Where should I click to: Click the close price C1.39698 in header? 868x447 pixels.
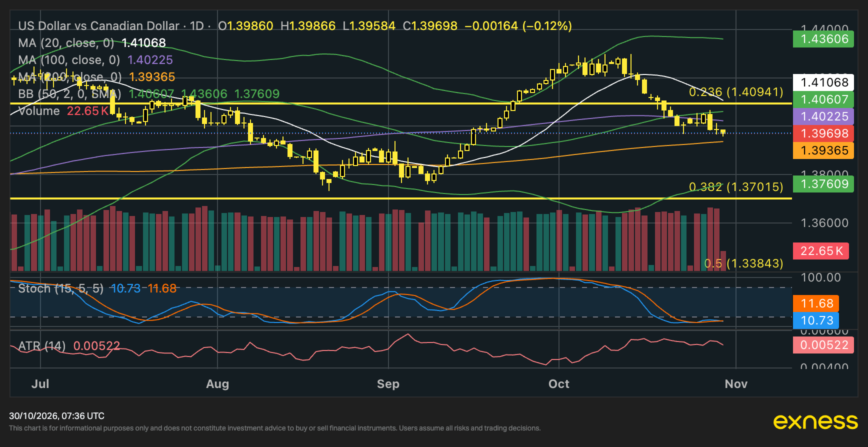pyautogui.click(x=430, y=26)
